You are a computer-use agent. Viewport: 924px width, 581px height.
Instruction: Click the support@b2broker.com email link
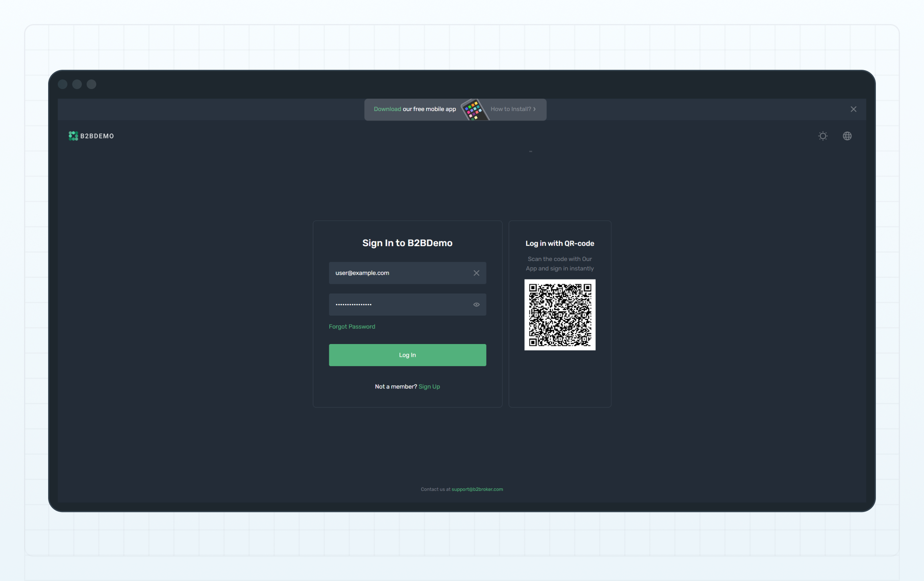click(477, 489)
